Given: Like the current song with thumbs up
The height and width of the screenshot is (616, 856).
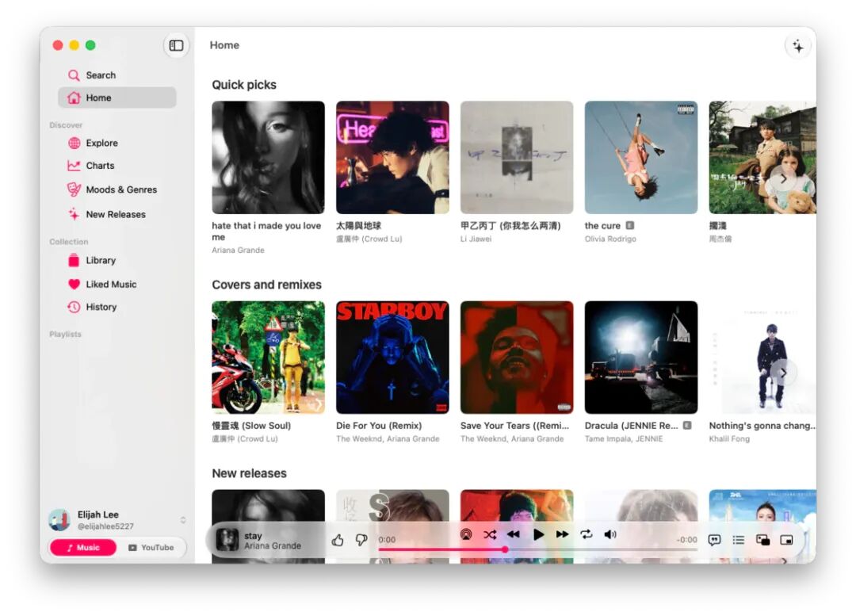Looking at the screenshot, I should (x=338, y=540).
